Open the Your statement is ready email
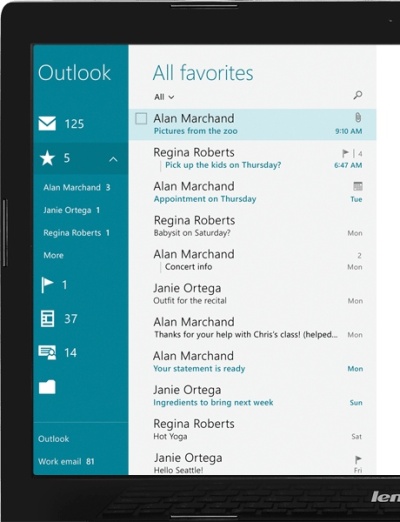The image size is (400, 522). tap(252, 362)
